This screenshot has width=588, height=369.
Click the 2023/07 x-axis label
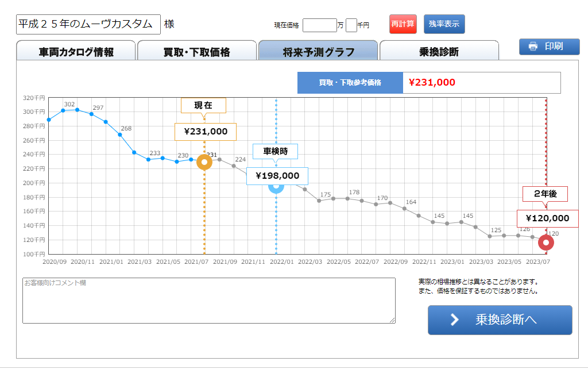coord(537,262)
